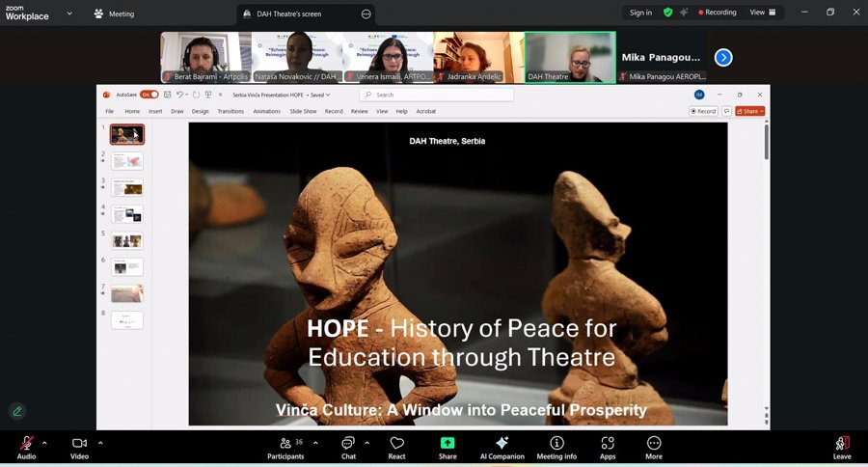Click the Leave meeting button
The width and height of the screenshot is (868, 467).
point(842,446)
